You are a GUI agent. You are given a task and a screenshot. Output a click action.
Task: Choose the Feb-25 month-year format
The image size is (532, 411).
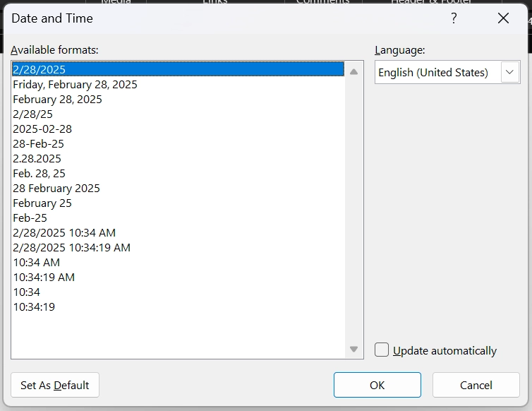pos(30,218)
